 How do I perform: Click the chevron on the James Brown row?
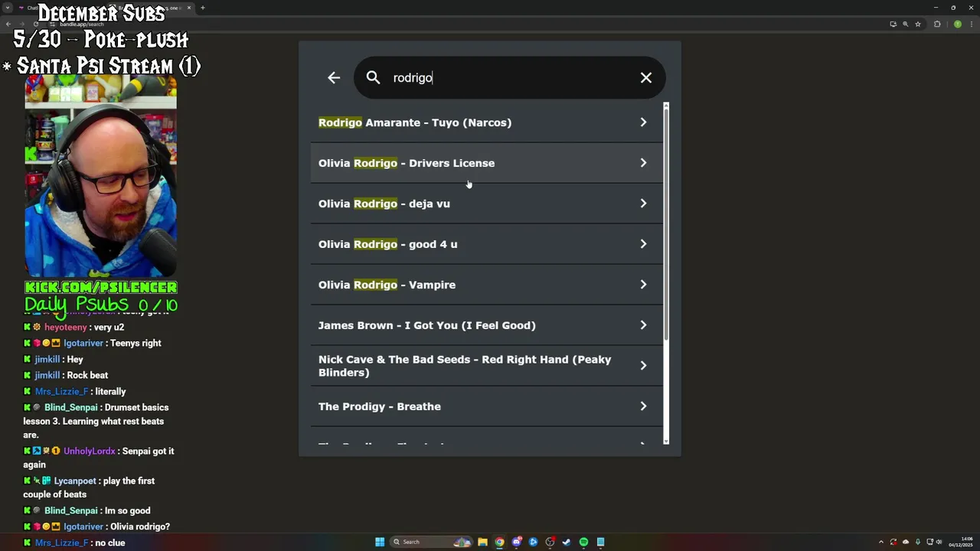click(643, 325)
